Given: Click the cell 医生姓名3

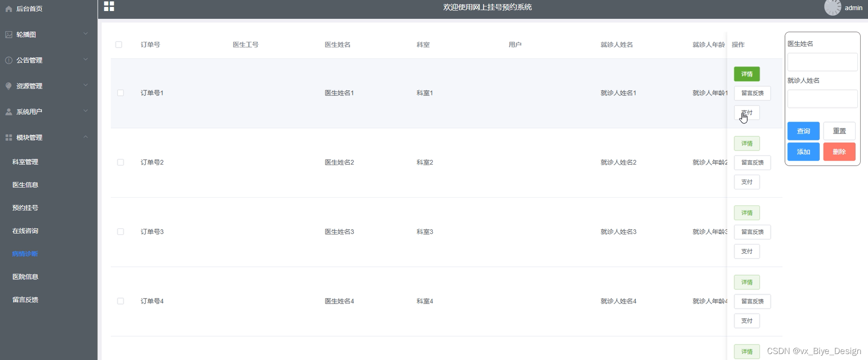Looking at the screenshot, I should pyautogui.click(x=339, y=232).
